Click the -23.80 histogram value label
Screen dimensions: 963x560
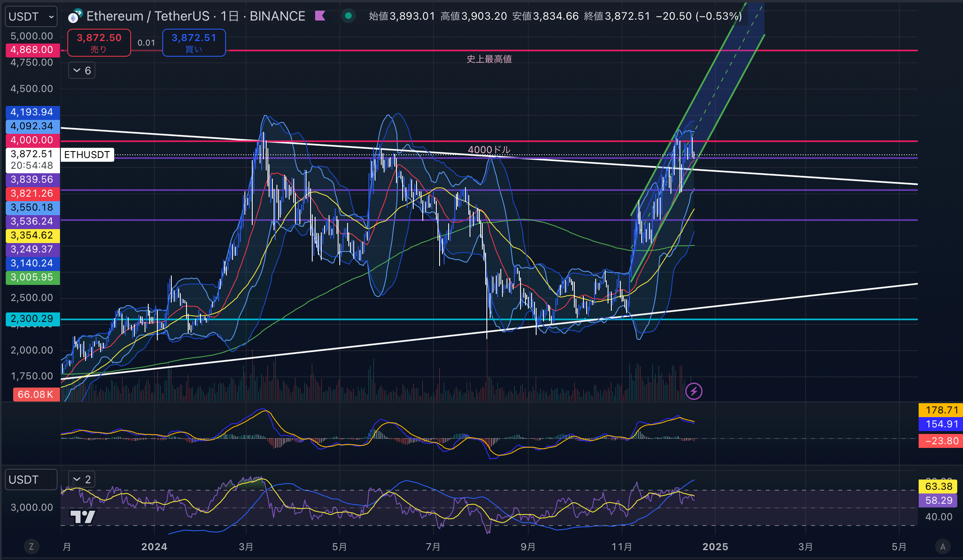tap(940, 441)
